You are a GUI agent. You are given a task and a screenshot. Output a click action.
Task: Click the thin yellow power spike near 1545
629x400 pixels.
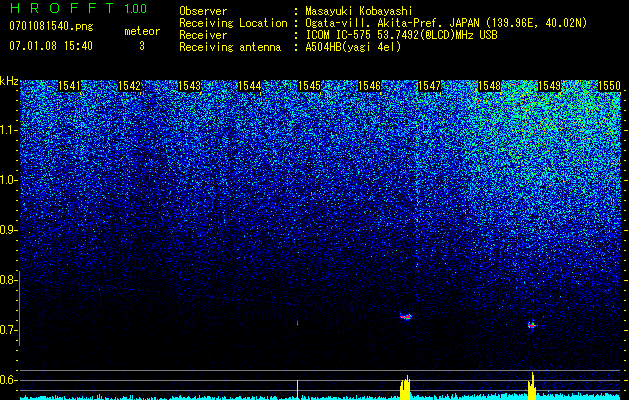tap(297, 390)
